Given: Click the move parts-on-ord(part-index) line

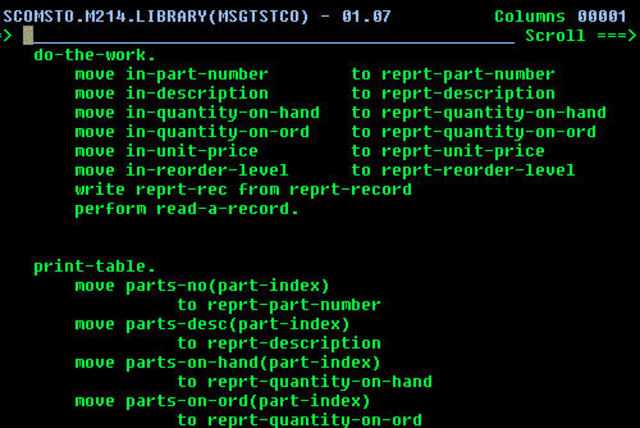Looking at the screenshot, I should pyautogui.click(x=222, y=401).
